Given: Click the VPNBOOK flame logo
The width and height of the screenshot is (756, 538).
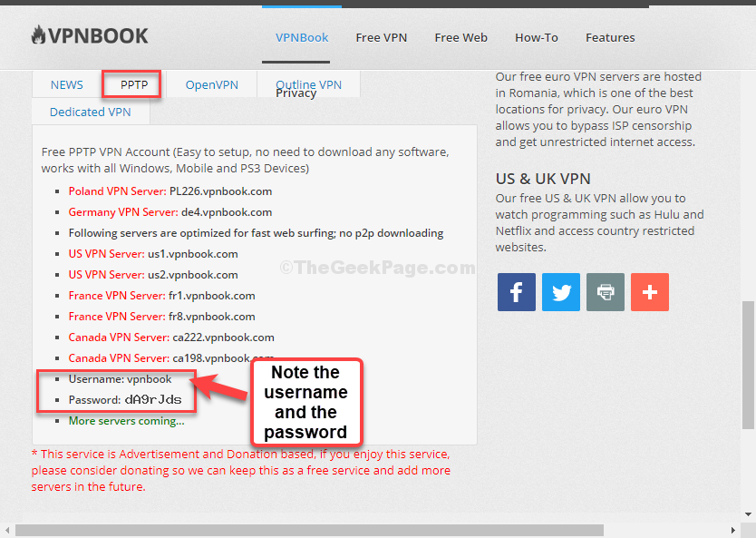Looking at the screenshot, I should (90, 35).
